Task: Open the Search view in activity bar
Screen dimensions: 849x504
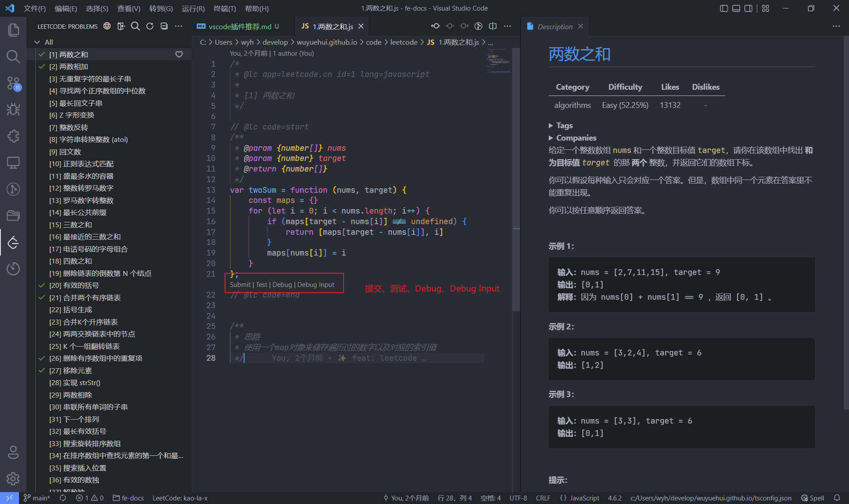Action: click(x=13, y=56)
